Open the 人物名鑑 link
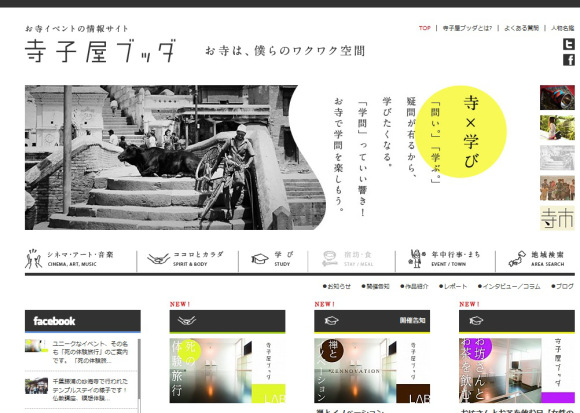 [x=563, y=28]
